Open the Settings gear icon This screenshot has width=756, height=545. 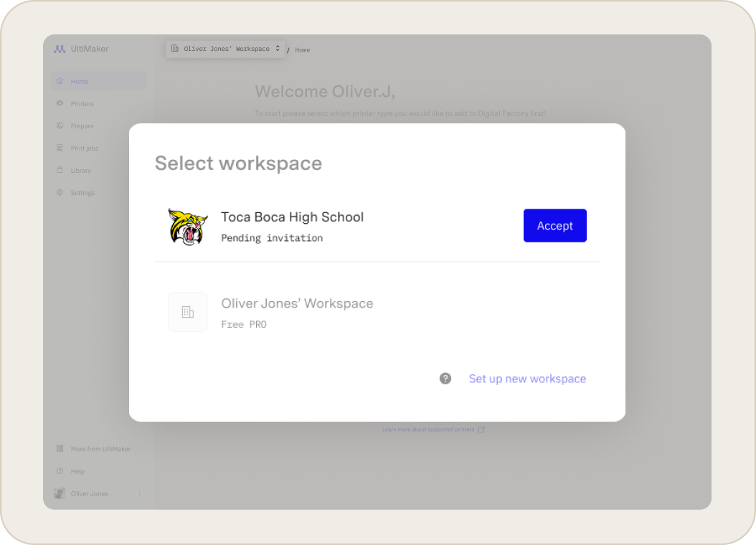coord(60,192)
